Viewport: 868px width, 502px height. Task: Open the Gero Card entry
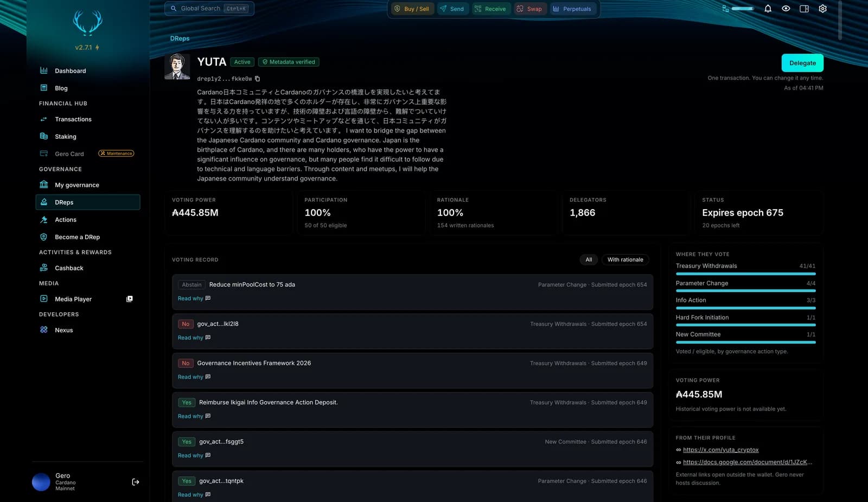69,154
